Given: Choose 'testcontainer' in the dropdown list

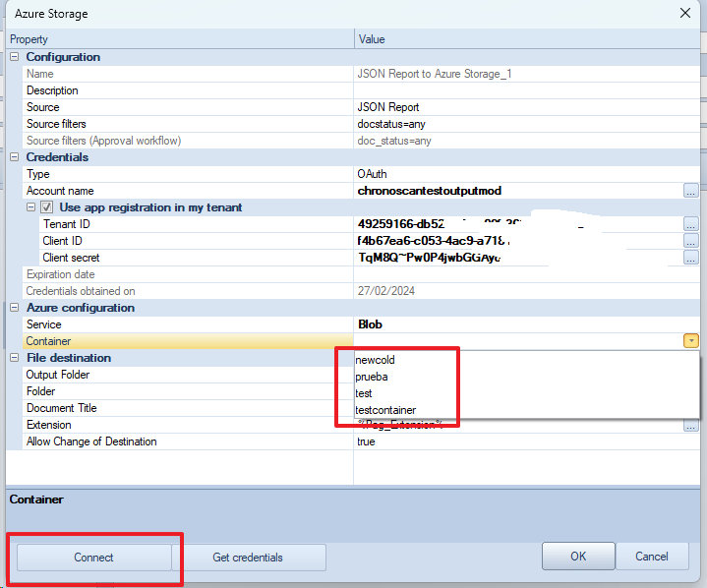Looking at the screenshot, I should point(386,410).
